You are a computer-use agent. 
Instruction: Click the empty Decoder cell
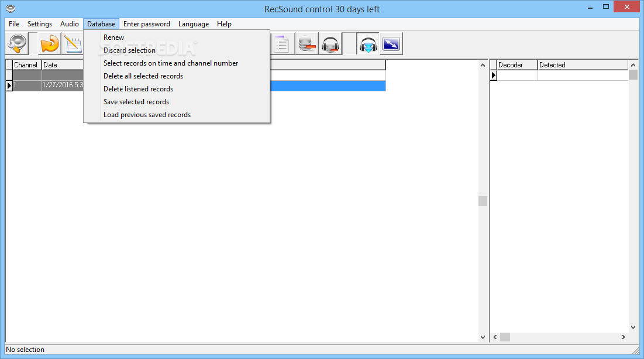click(517, 75)
